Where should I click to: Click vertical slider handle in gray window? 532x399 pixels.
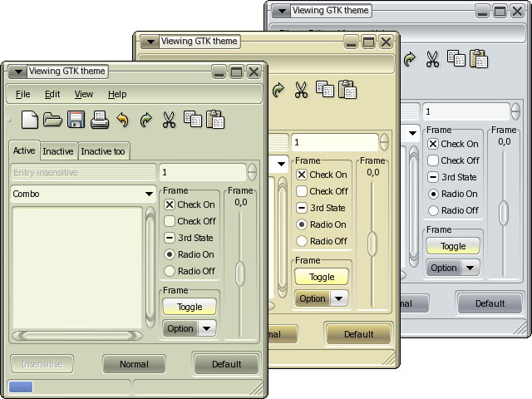[x=504, y=213]
